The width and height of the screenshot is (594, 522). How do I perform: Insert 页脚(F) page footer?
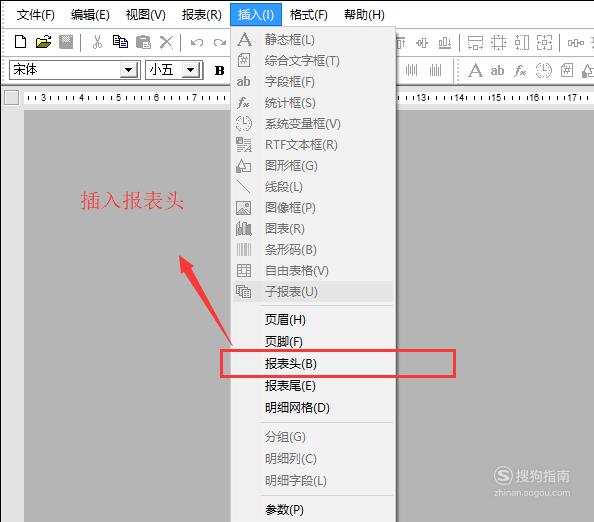pos(313,342)
